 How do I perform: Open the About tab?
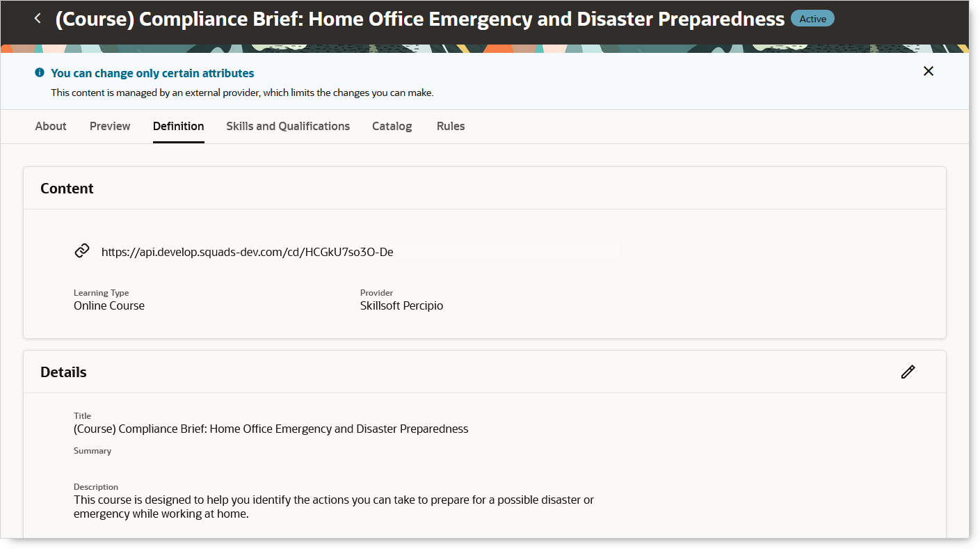(x=51, y=126)
